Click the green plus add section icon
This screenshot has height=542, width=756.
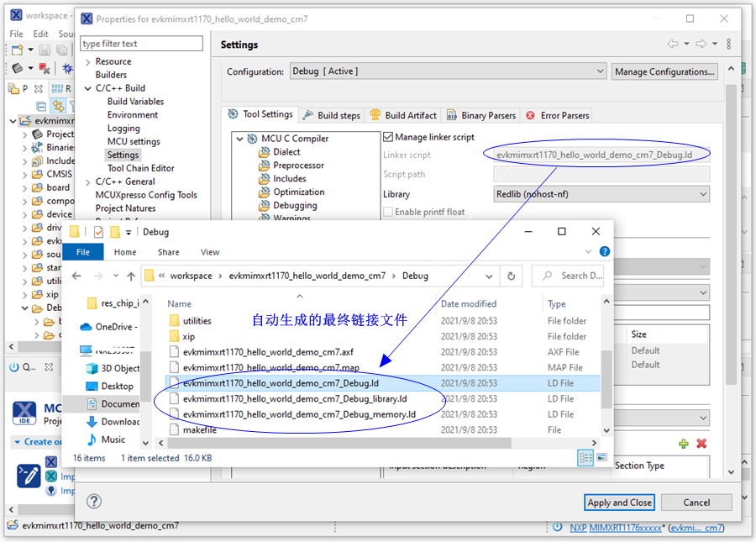point(683,444)
